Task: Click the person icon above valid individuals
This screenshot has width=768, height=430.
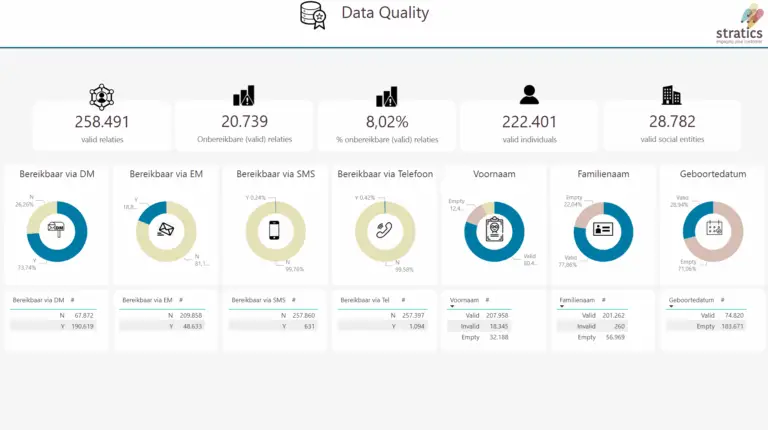Action: (529, 95)
